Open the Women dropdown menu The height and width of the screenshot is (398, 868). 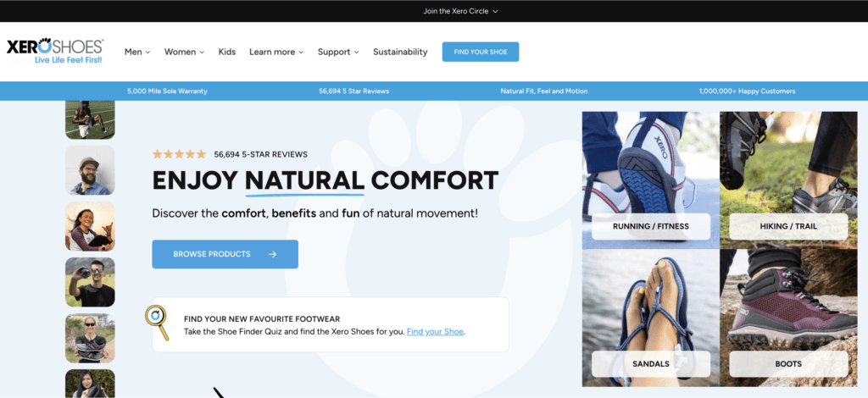184,52
